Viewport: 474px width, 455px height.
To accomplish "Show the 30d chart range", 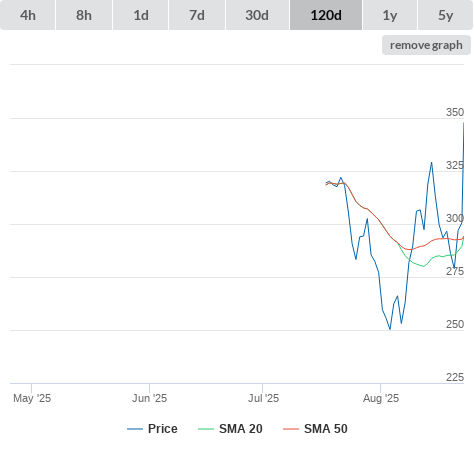I will [257, 15].
